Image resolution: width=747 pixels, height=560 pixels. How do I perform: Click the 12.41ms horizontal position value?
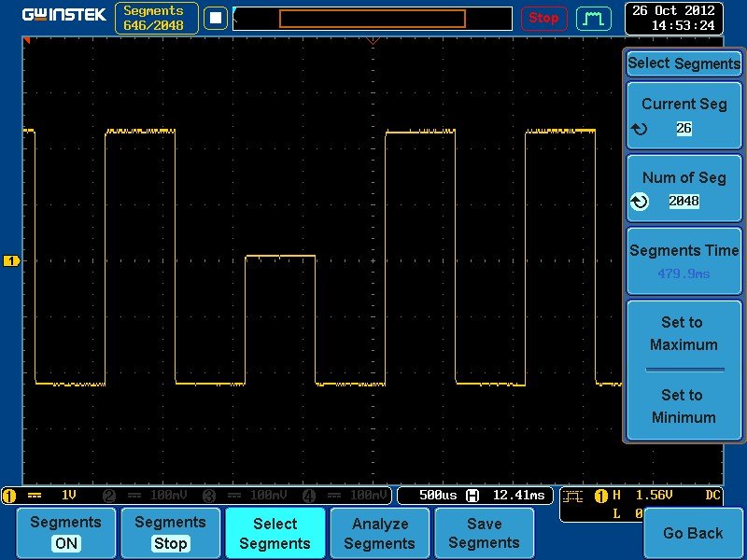pyautogui.click(x=518, y=496)
